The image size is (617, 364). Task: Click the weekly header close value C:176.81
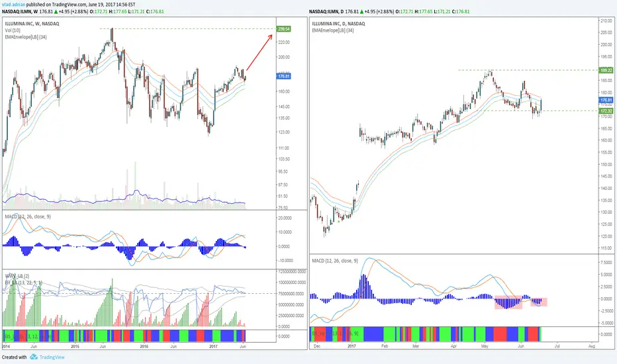pyautogui.click(x=155, y=12)
